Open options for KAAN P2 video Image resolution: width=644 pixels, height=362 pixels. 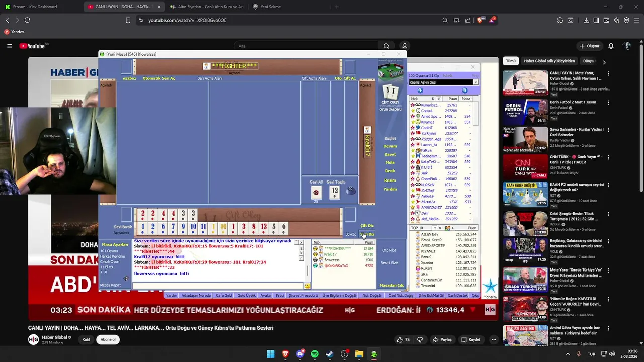608,185
